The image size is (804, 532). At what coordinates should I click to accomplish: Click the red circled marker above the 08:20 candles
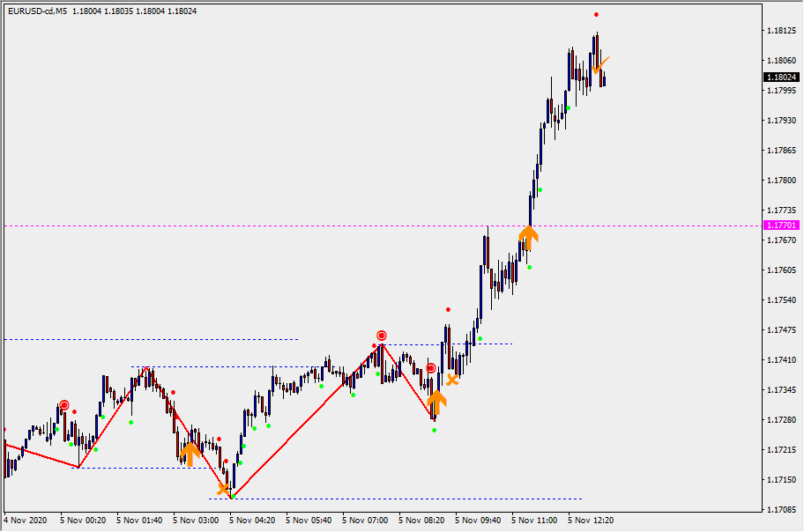(x=430, y=368)
